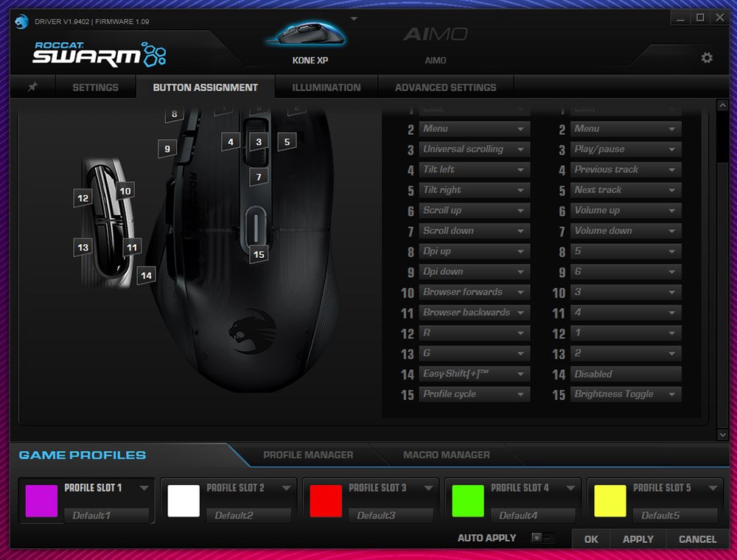Click the pin icon tab

(32, 87)
